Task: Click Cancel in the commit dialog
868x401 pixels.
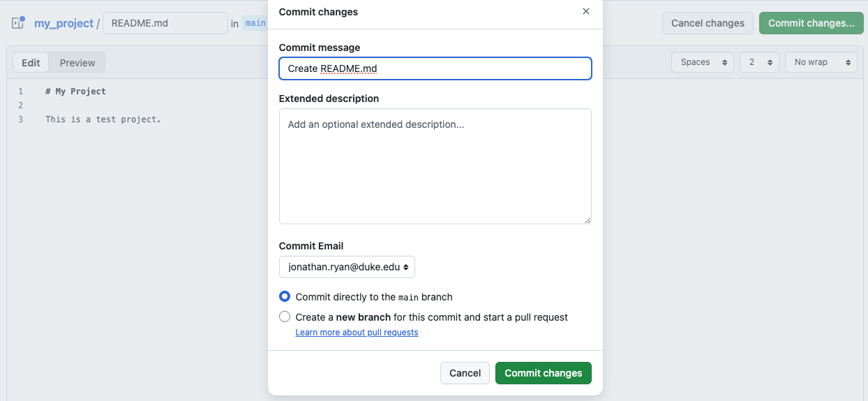Action: [465, 373]
